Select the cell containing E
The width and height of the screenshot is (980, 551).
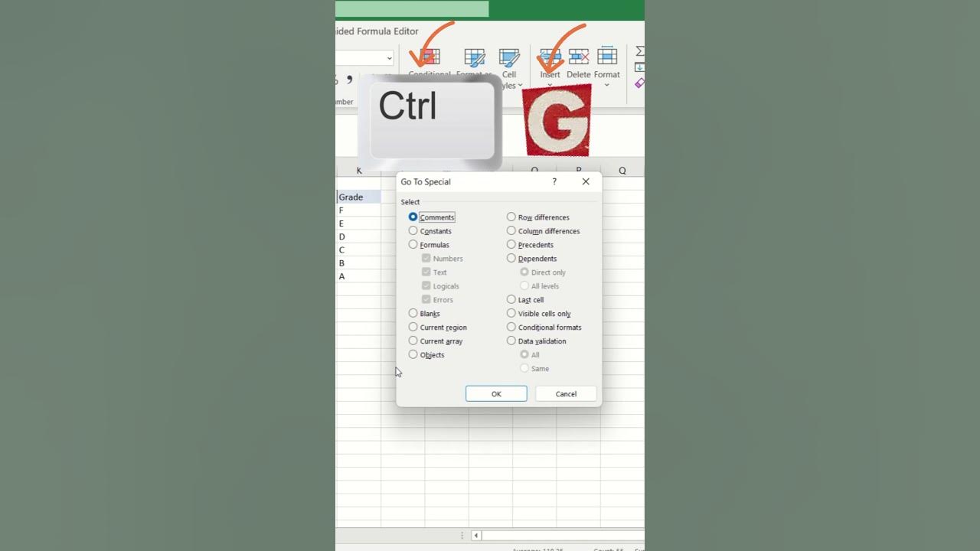(x=359, y=223)
